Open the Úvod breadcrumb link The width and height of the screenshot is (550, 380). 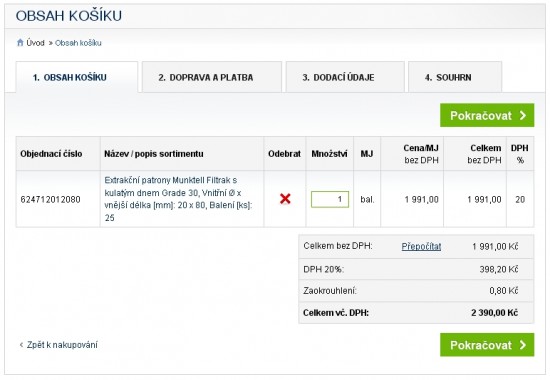click(35, 43)
